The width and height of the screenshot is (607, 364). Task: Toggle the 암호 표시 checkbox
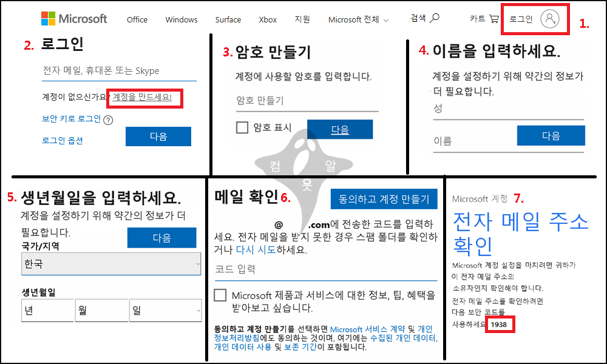[x=242, y=127]
